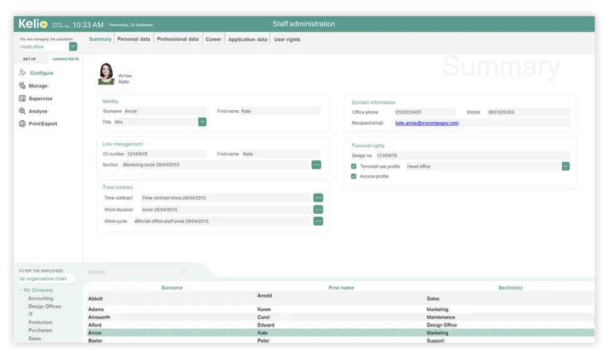Switch to the Personal data tab
The height and width of the screenshot is (364, 607).
click(x=134, y=39)
